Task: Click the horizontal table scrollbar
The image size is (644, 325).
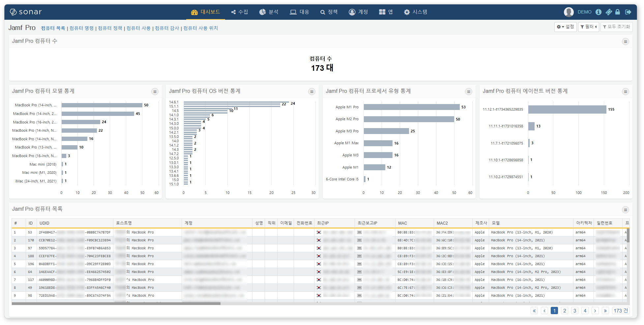Action: (x=116, y=304)
